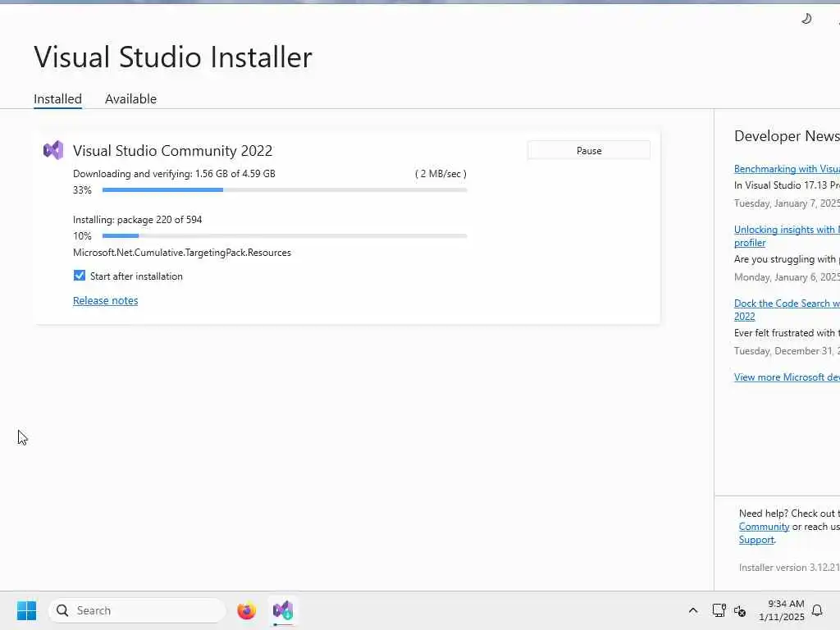Click the Installer version 3.12 text

[789, 568]
